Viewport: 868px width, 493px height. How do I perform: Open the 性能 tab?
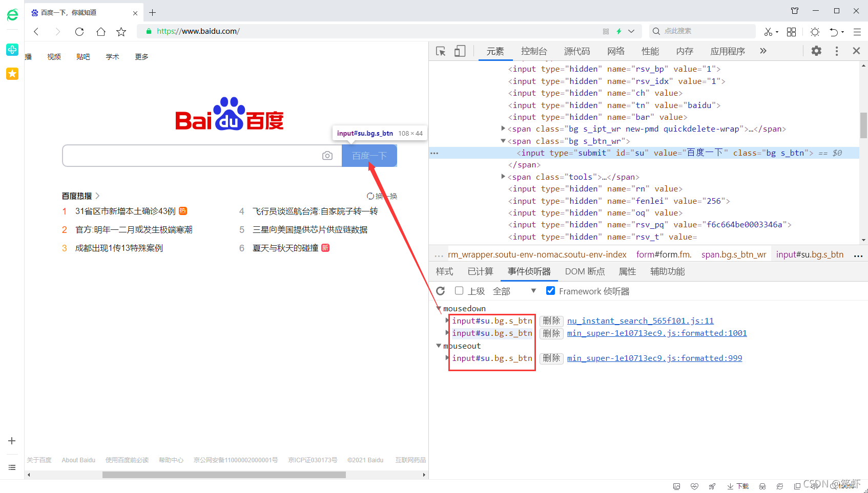coord(650,51)
